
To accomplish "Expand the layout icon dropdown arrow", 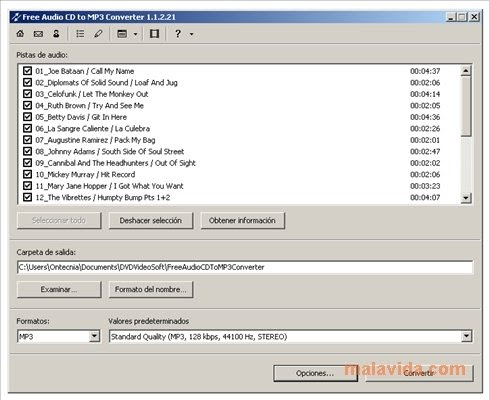I will (x=135, y=34).
